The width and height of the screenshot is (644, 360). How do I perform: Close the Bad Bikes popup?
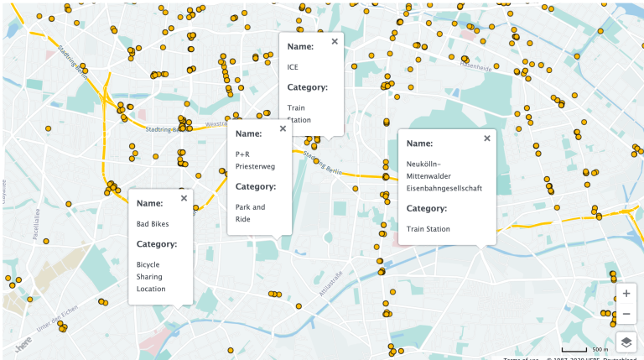pyautogui.click(x=184, y=198)
